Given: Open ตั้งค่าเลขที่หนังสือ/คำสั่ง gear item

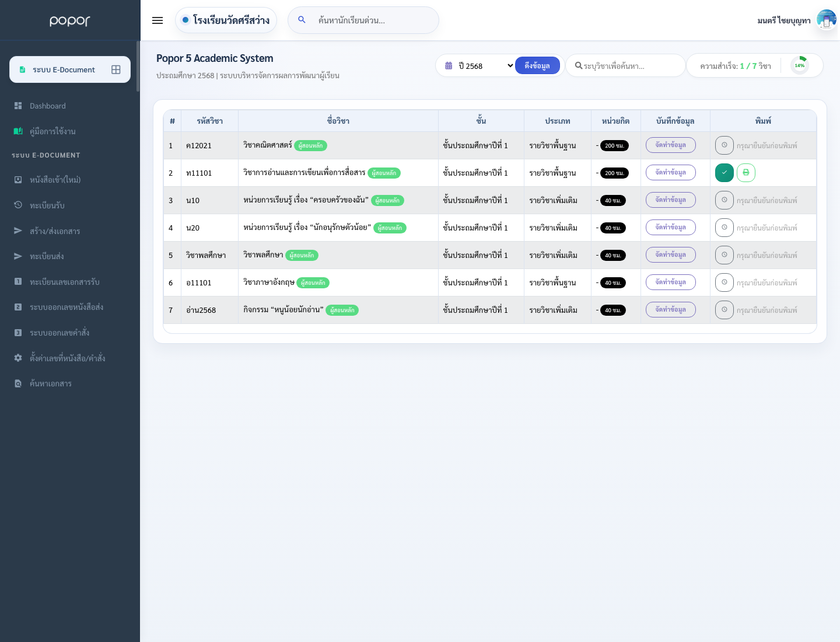Looking at the screenshot, I should click(67, 358).
